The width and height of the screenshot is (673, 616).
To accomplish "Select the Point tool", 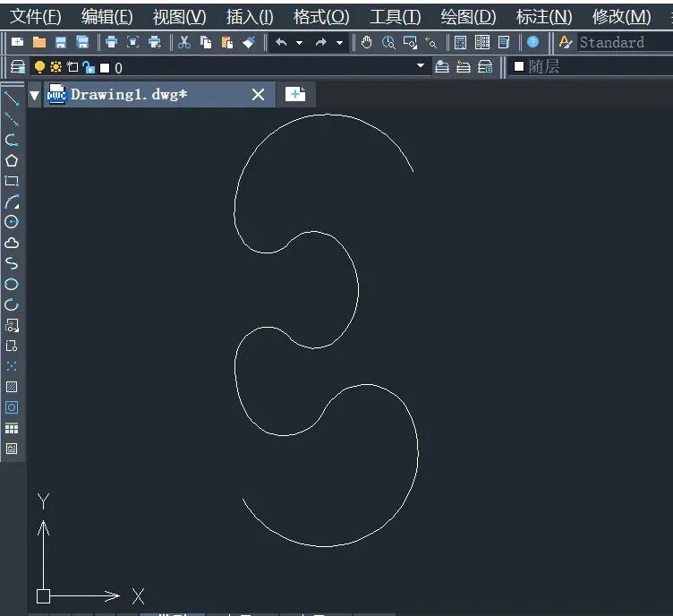I will point(12,366).
